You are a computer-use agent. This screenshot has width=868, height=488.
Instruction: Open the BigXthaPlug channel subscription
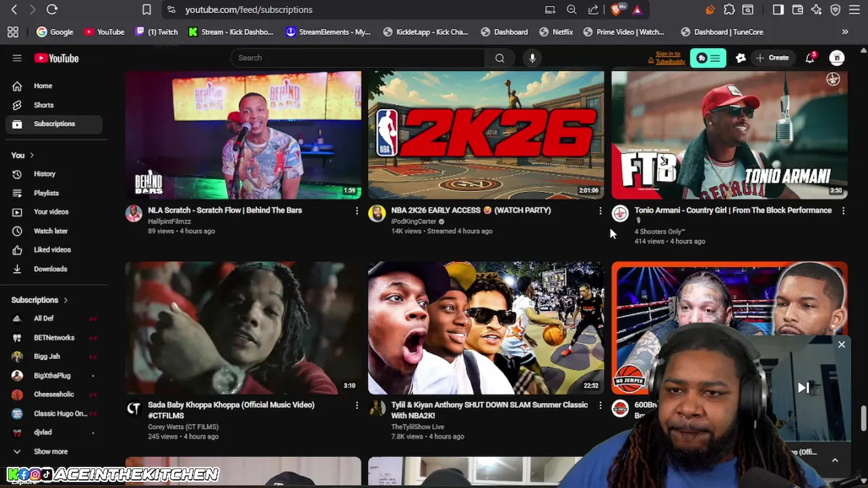[54, 375]
